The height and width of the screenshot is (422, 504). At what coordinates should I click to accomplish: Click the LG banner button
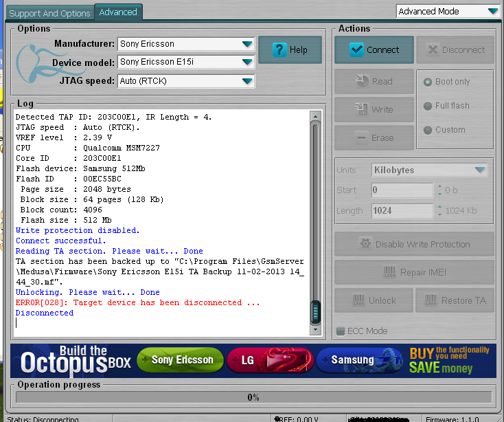(270, 360)
